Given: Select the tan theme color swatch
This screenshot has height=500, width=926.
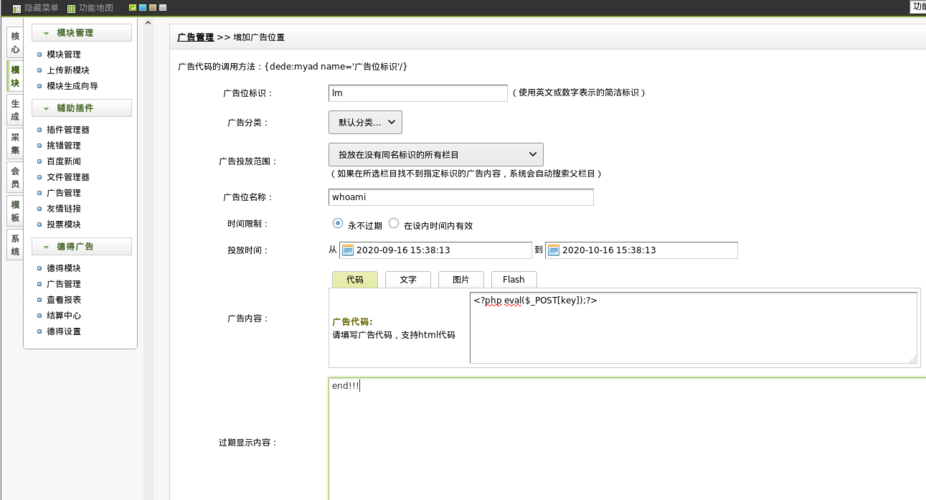Looking at the screenshot, I should tap(152, 8).
